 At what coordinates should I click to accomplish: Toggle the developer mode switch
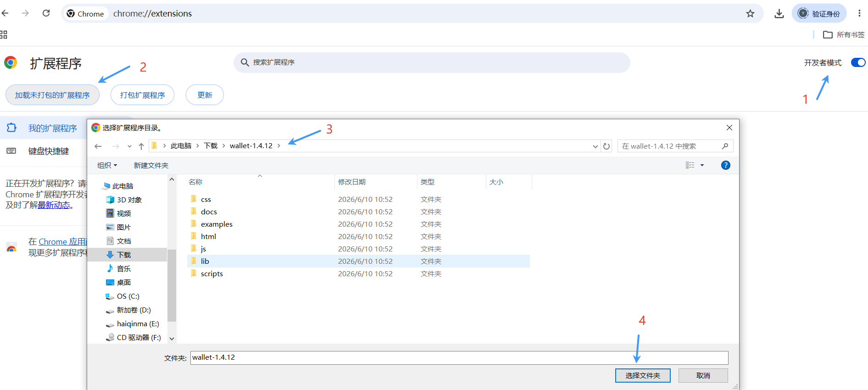pyautogui.click(x=858, y=62)
